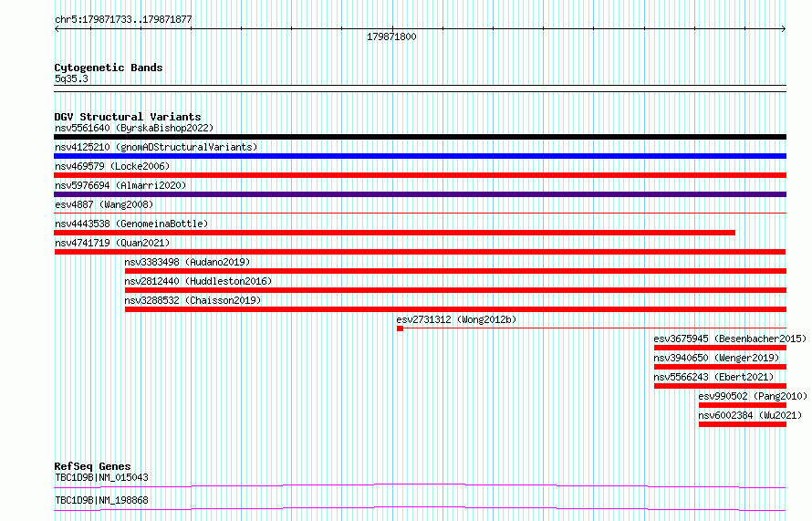Click the nsv5561640 (ByrskaBishop2022) label
Image resolution: width=812 pixels, height=521 pixels.
[134, 128]
